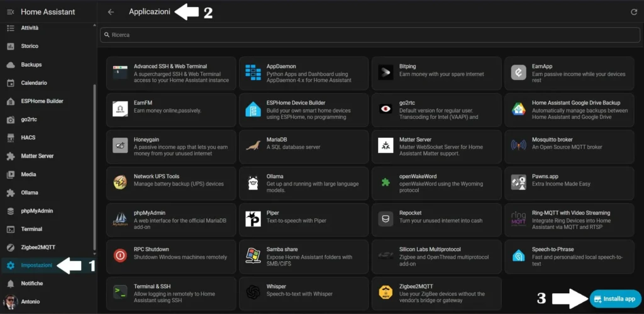The height and width of the screenshot is (314, 644).
Task: Collapse the sidebar using the menu icon
Action: (11, 12)
